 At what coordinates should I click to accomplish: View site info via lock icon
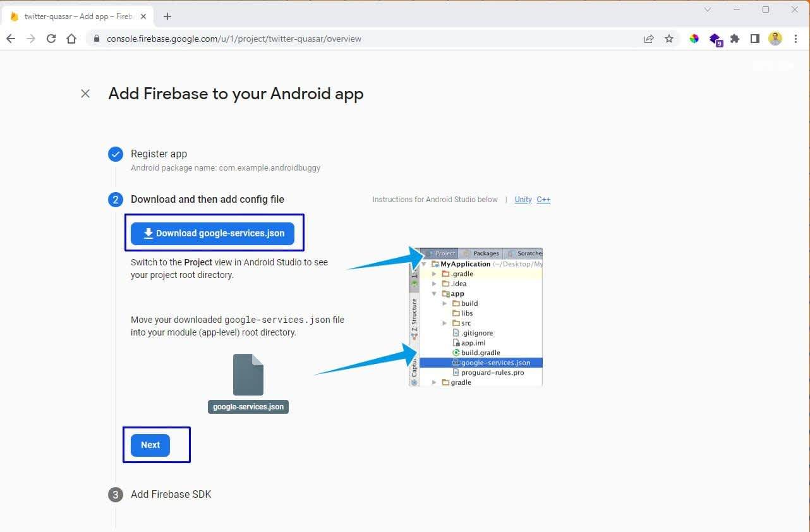click(x=97, y=39)
